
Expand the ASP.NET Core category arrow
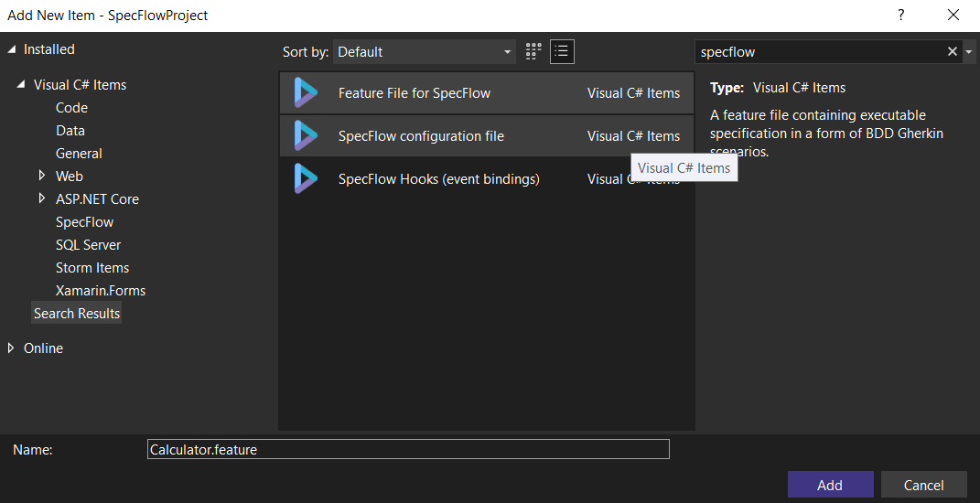pos(42,198)
